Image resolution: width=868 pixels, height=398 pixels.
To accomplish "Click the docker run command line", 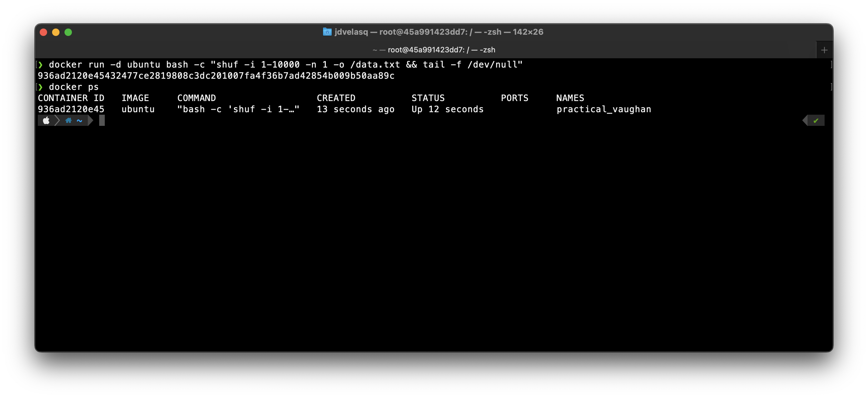I will coord(286,64).
